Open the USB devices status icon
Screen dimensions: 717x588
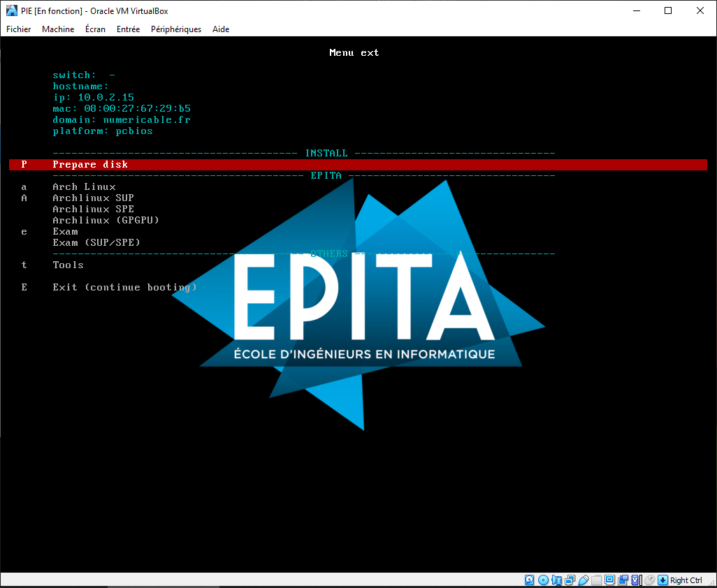coord(584,580)
